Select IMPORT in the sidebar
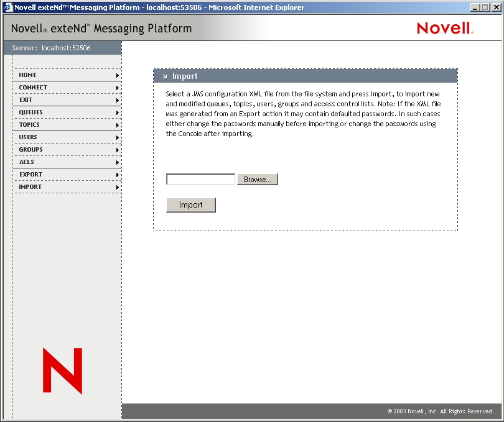 click(67, 186)
